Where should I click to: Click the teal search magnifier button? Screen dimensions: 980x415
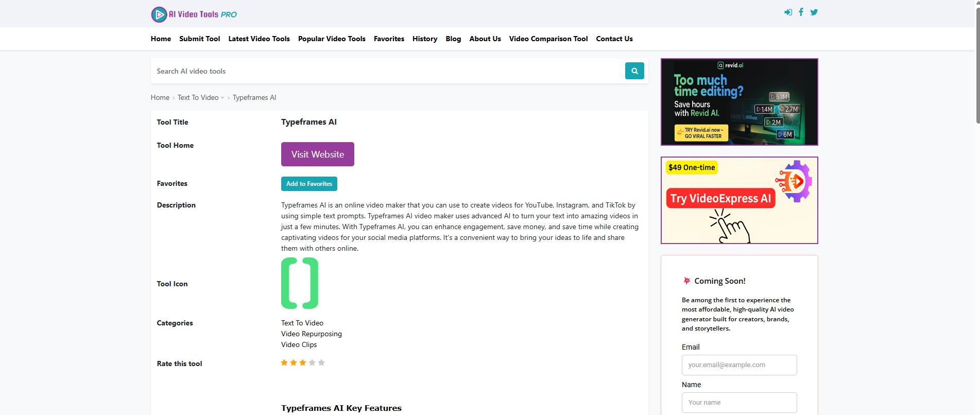click(x=634, y=71)
